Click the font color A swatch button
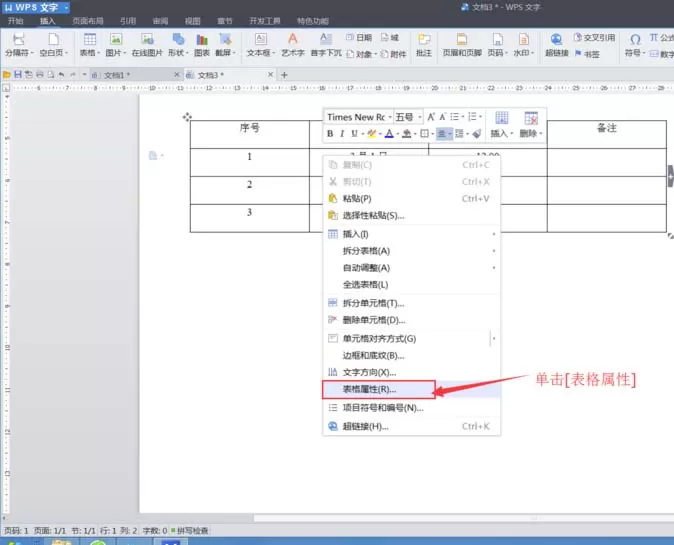The image size is (674, 545). point(389,134)
